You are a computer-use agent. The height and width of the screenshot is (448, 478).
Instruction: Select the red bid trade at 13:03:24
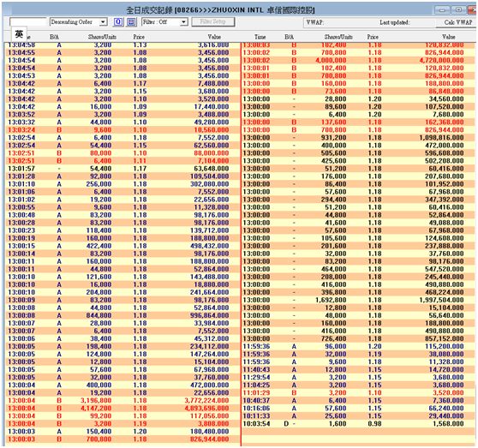point(123,130)
